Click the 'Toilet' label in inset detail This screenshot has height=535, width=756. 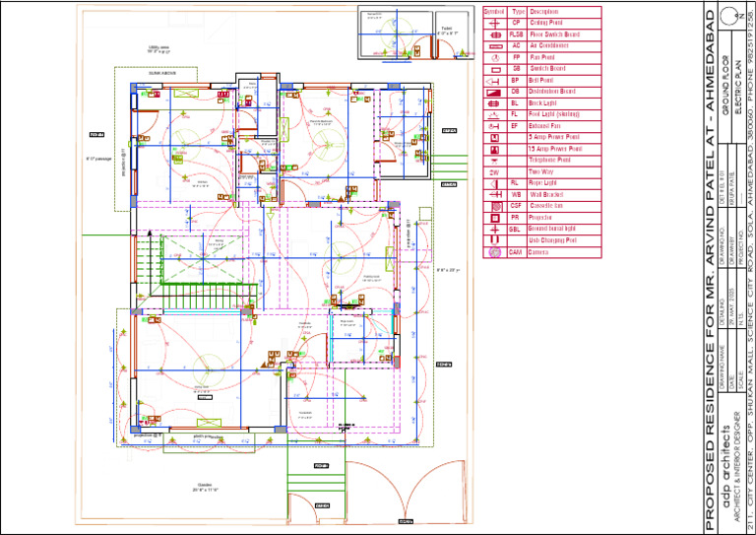(447, 29)
